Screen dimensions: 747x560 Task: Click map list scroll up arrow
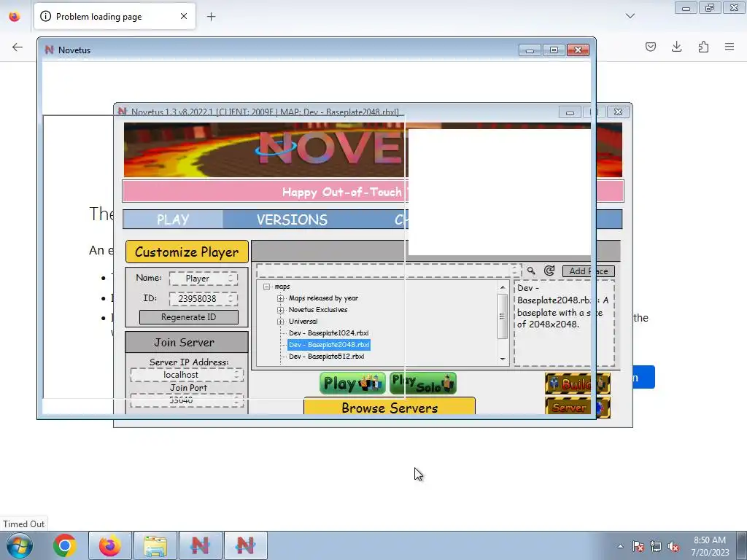pos(502,287)
